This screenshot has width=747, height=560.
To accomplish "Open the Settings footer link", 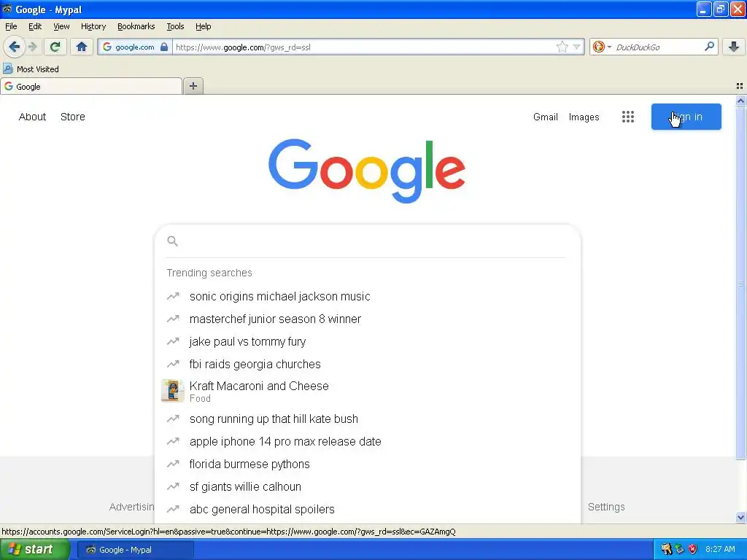I will (606, 507).
